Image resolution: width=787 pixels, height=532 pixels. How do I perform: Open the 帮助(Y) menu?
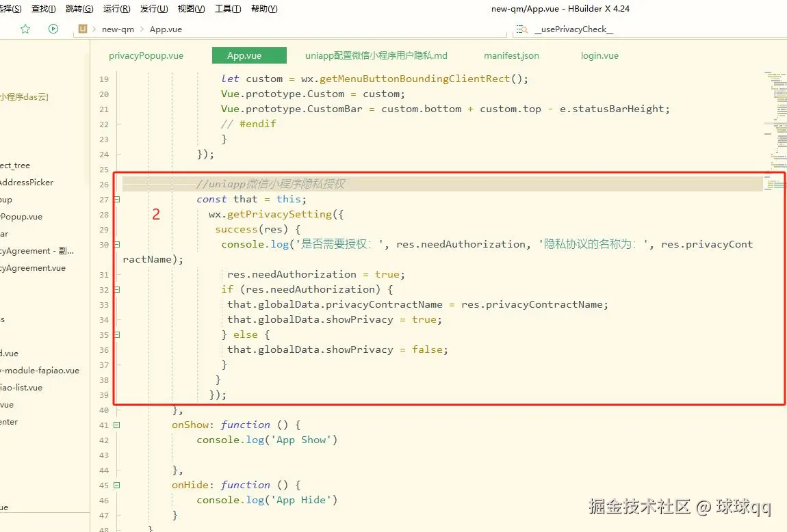click(x=264, y=8)
